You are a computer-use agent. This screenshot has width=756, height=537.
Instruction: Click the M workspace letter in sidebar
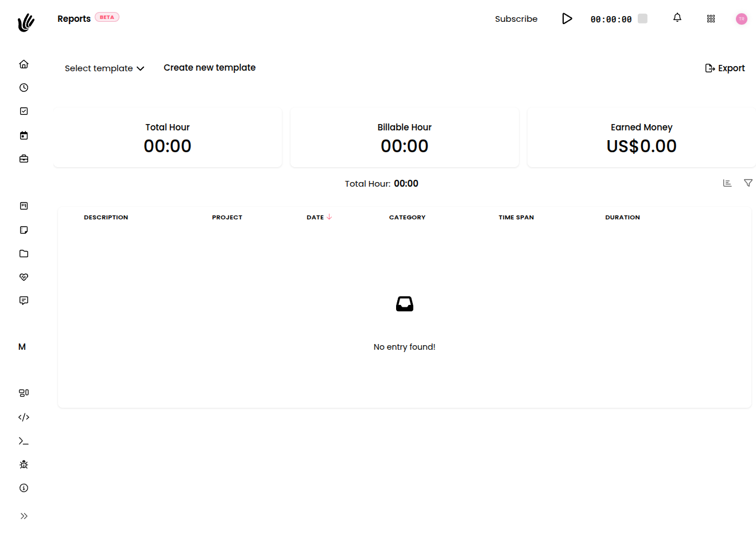22,347
